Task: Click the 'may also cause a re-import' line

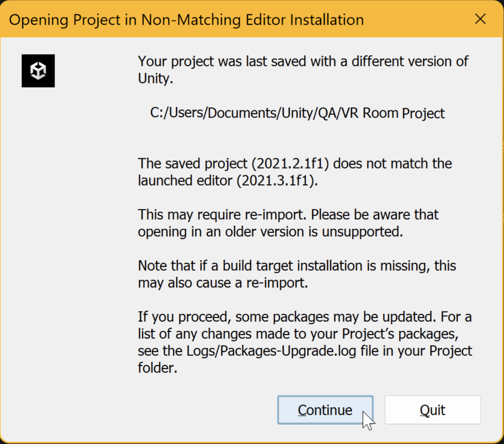Action: click(x=223, y=283)
